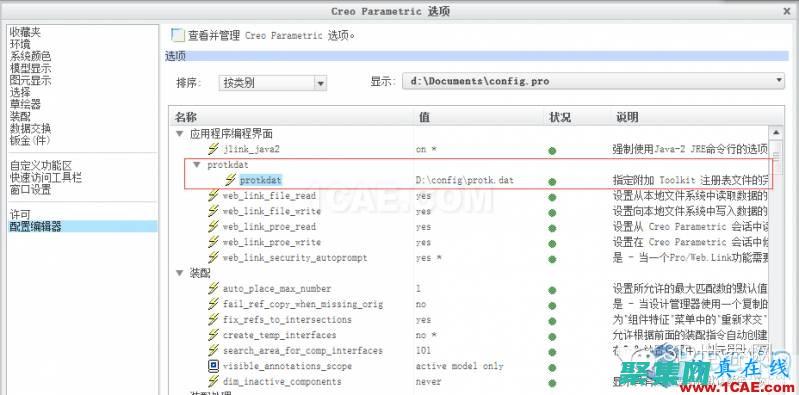This screenshot has width=799, height=395.
Task: Click the lightning icon beside auto_place_max_number
Action: (x=214, y=288)
